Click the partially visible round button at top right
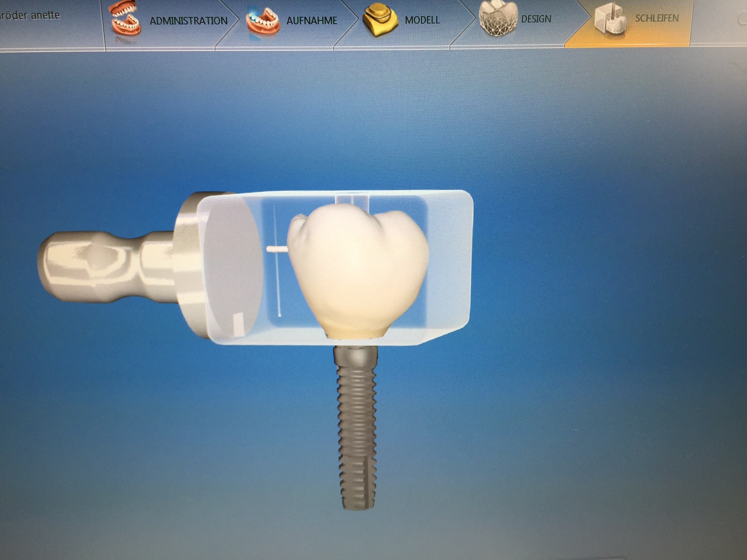 tap(742, 19)
